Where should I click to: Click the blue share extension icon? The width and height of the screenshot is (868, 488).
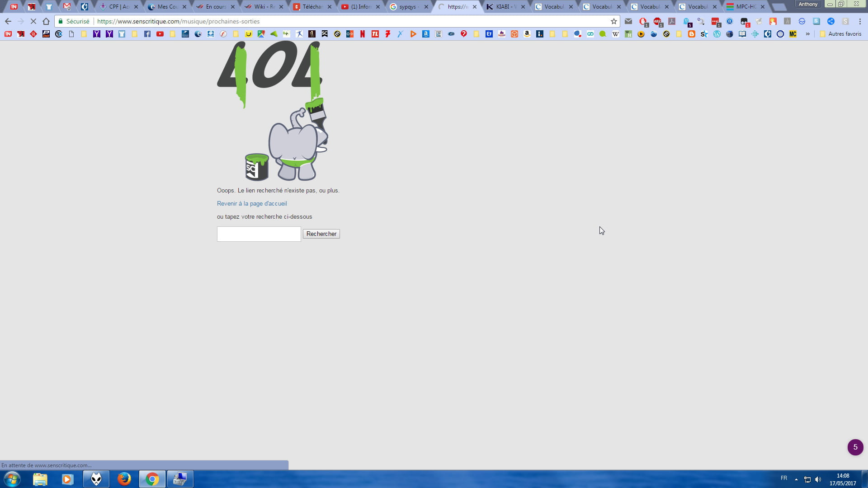(x=831, y=21)
